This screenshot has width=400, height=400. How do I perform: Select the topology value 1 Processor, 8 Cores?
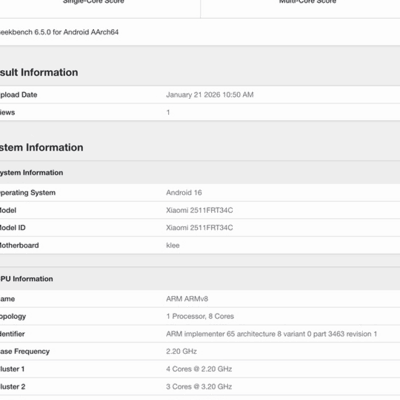200,316
